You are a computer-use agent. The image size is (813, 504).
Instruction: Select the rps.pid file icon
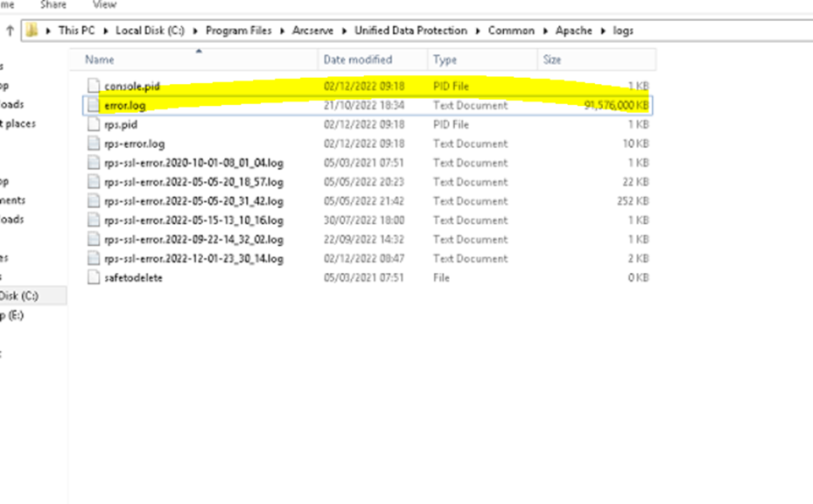(94, 124)
